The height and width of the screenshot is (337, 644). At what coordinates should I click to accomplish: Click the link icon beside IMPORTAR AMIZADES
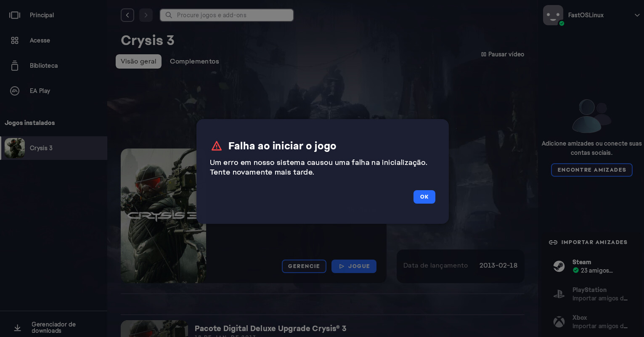coord(553,242)
